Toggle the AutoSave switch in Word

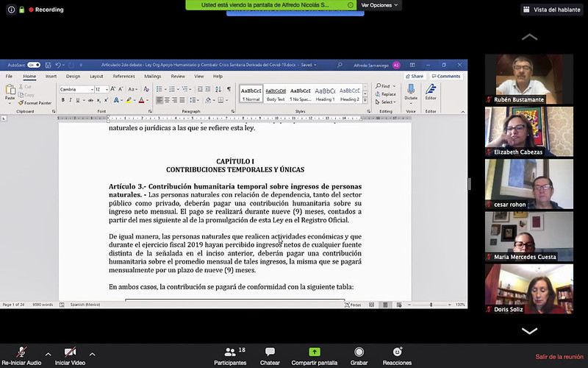tap(34, 65)
